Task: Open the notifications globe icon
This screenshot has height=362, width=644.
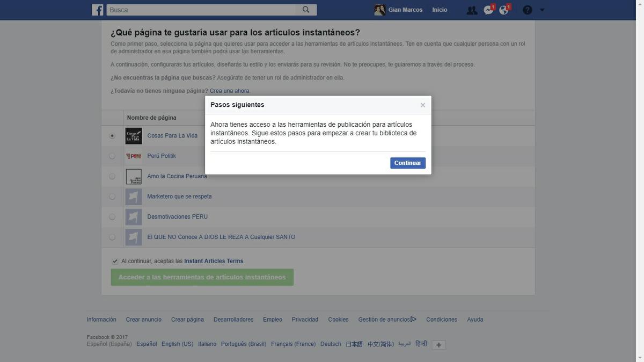Action: [503, 9]
